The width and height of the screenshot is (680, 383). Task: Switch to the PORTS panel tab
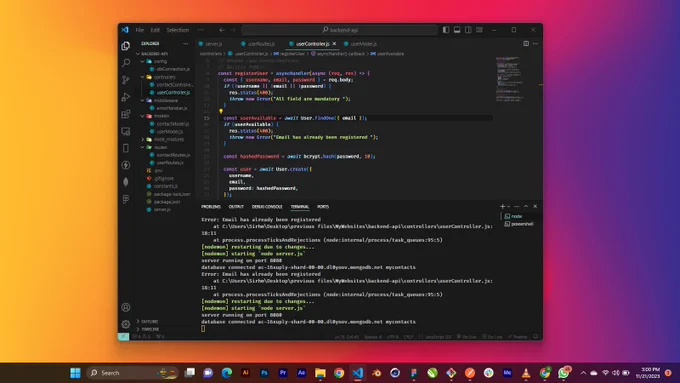pyautogui.click(x=323, y=207)
